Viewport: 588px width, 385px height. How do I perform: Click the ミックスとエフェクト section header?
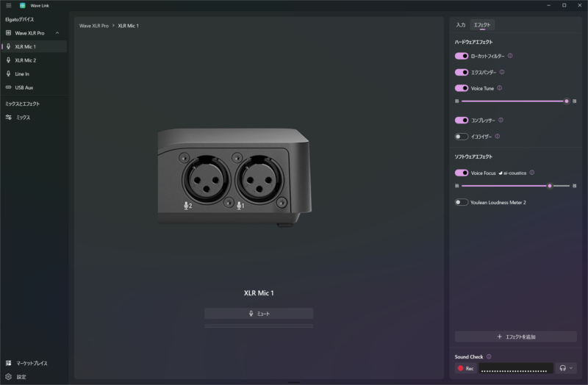(23, 104)
